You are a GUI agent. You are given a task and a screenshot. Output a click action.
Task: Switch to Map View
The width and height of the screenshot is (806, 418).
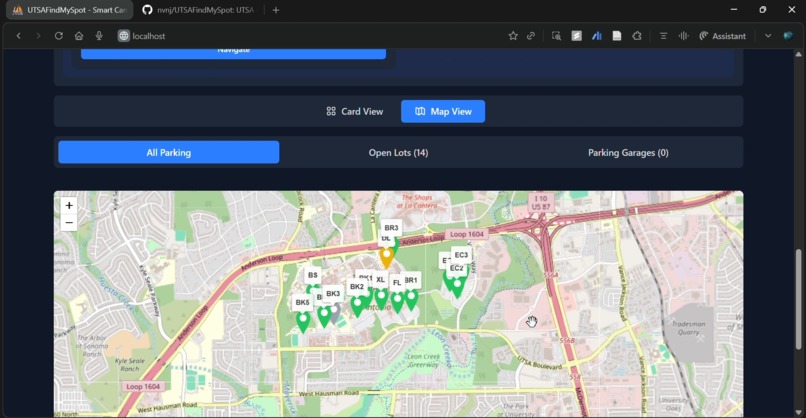443,112
